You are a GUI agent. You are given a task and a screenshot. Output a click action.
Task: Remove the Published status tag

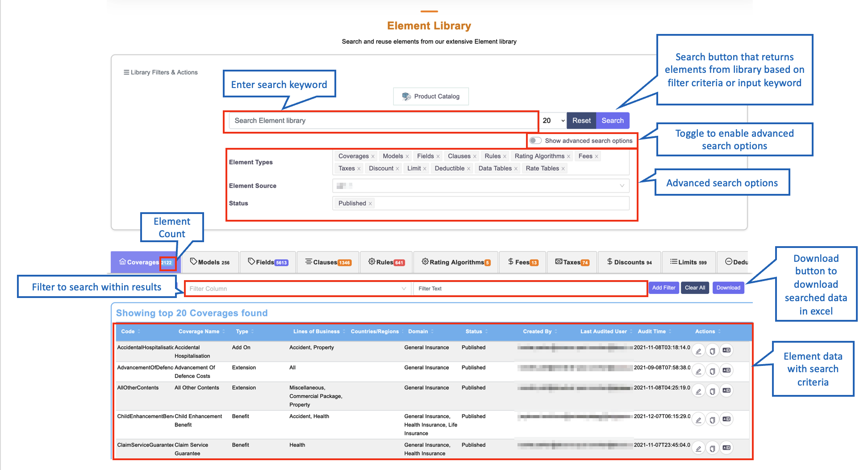[x=370, y=204]
